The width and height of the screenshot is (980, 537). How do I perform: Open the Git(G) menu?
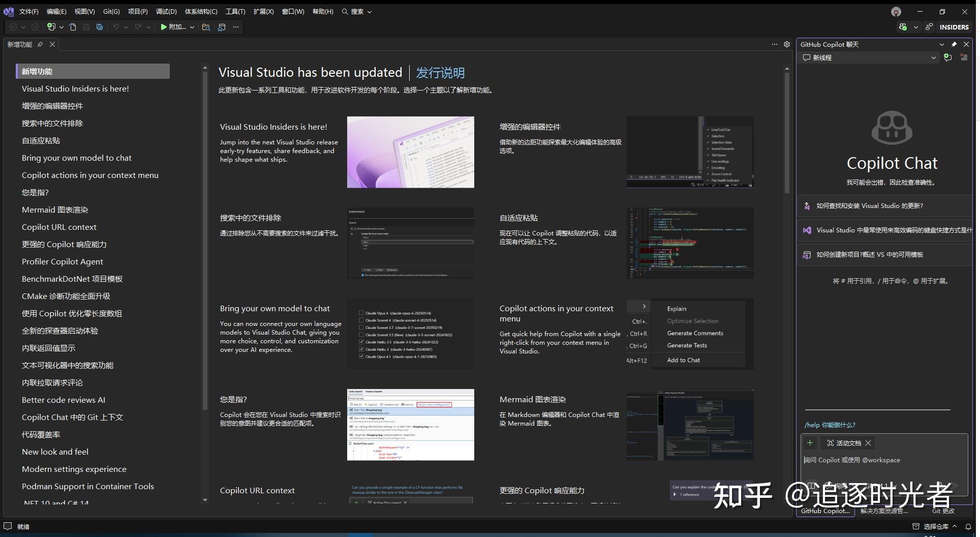[x=111, y=12]
